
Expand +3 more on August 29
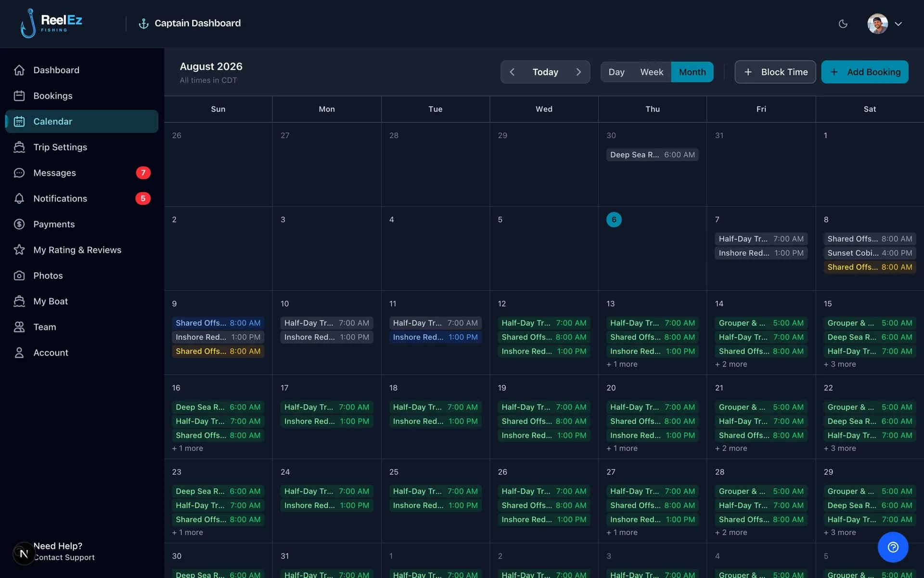point(840,532)
